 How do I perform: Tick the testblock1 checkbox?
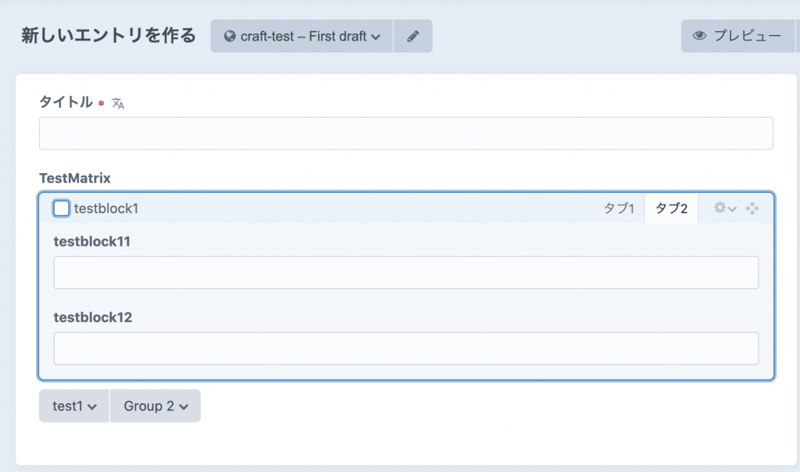point(61,208)
